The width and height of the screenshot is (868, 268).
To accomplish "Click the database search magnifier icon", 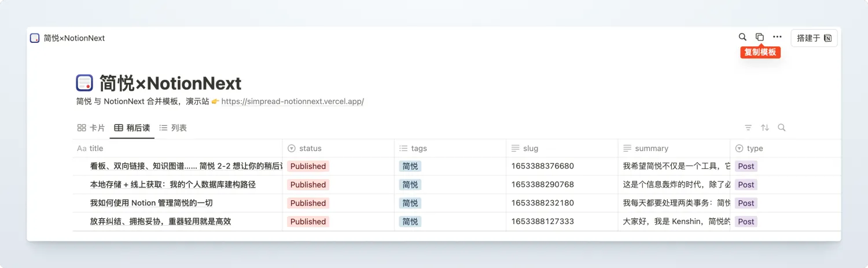I will click(782, 128).
